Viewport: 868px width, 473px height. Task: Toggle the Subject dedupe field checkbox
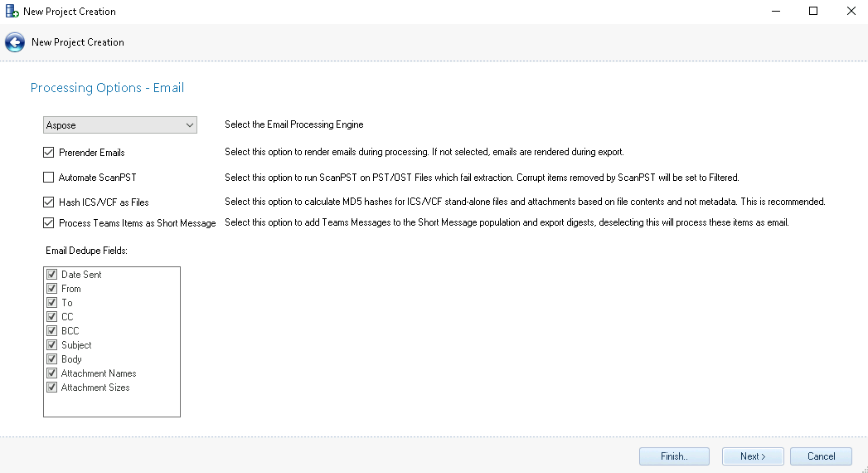coord(52,345)
